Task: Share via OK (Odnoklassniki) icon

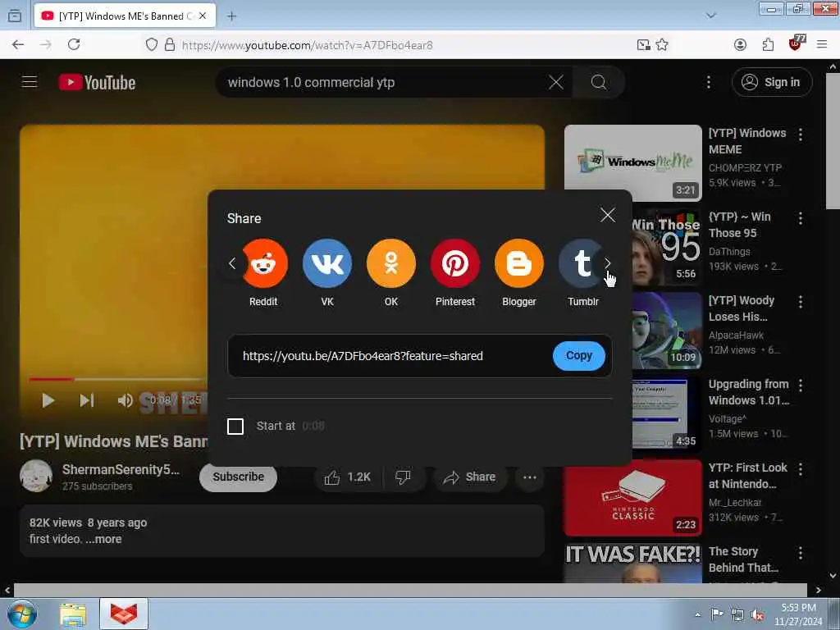Action: (391, 263)
